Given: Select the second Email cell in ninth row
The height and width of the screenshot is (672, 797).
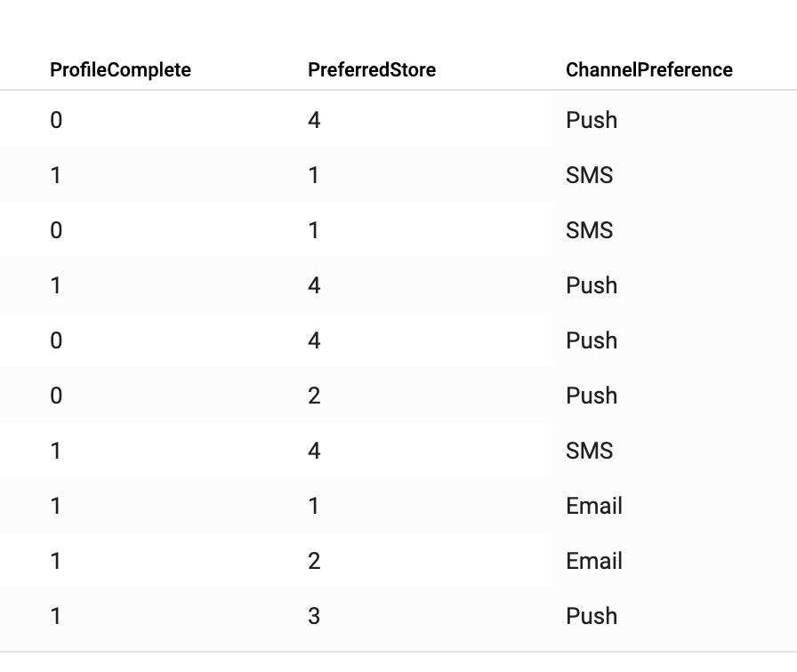Looking at the screenshot, I should click(594, 561).
